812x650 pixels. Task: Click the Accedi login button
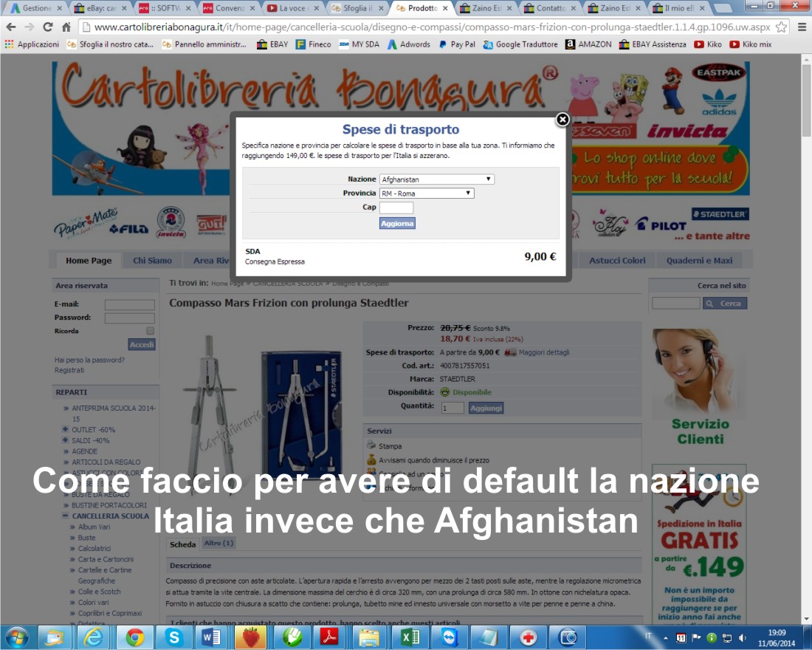point(142,345)
